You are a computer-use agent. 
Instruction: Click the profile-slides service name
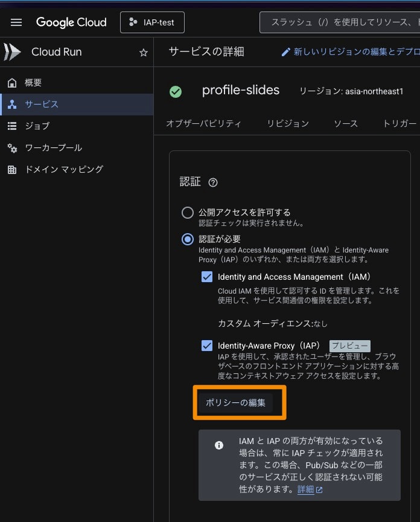241,90
